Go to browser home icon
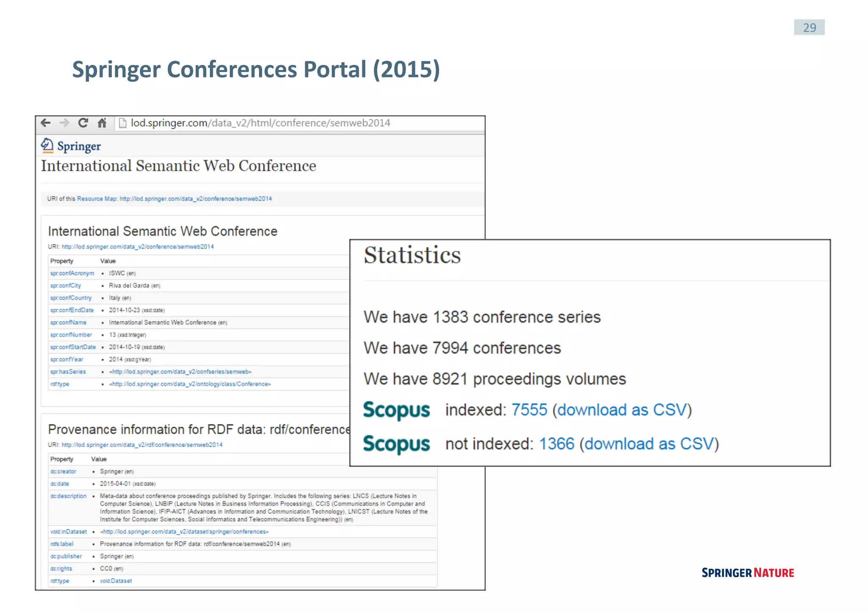Viewport: 868px width, 613px height. 102,123
